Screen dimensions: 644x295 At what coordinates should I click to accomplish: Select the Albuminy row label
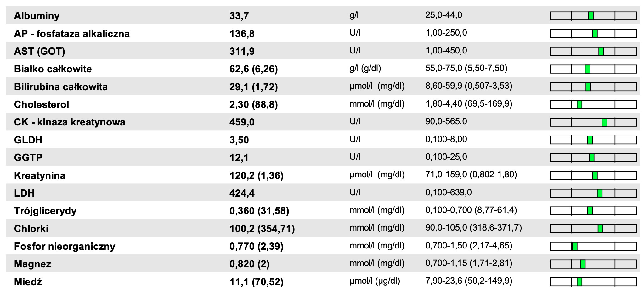coord(37,16)
